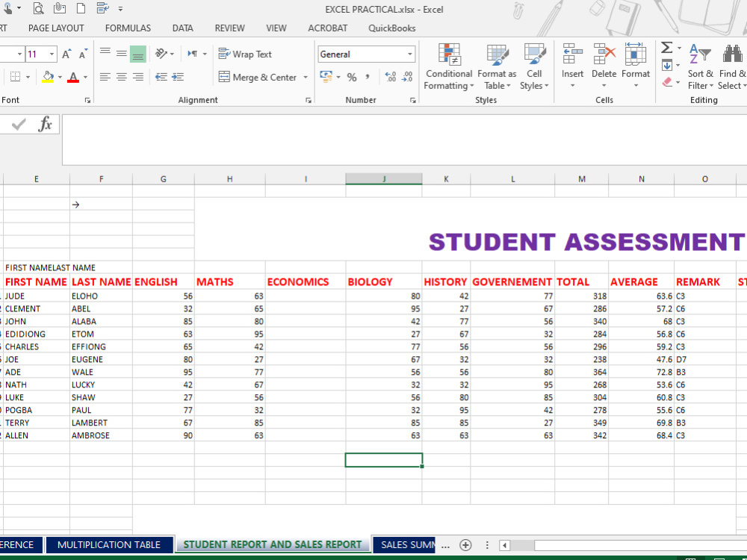
Task: Click the Fill Color bucket icon
Action: pos(48,77)
